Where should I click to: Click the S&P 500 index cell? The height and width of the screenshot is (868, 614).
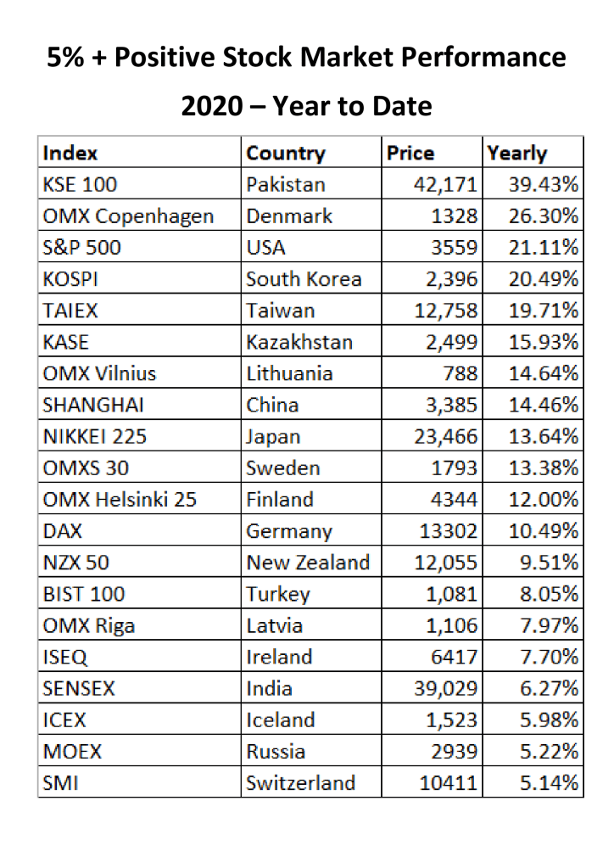(81, 248)
